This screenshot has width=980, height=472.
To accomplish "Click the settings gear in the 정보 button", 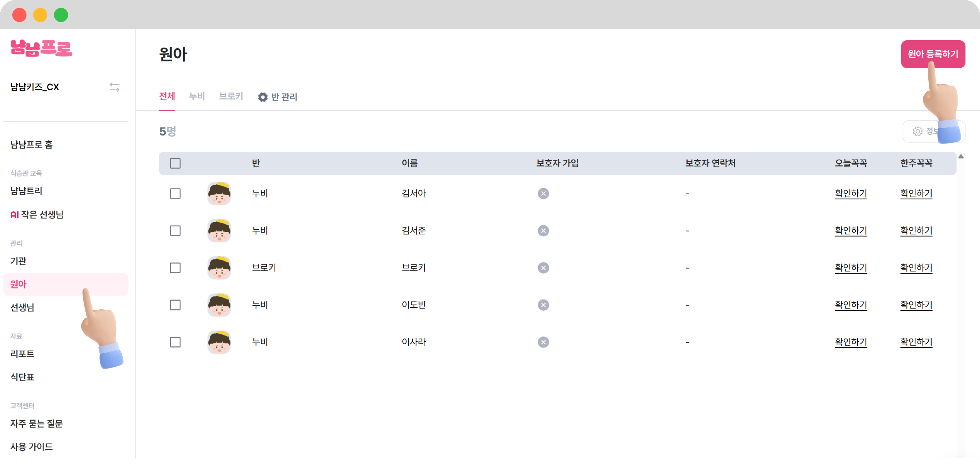I will pyautogui.click(x=917, y=131).
